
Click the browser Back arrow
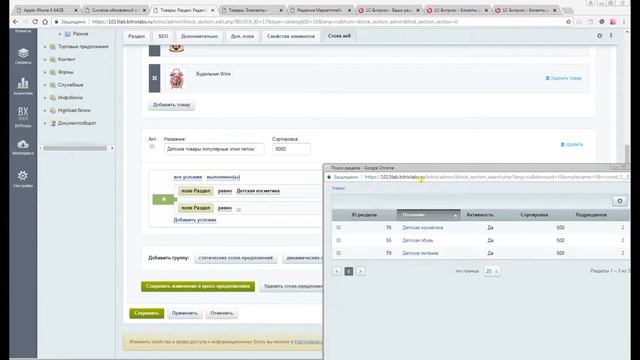(x=16, y=22)
